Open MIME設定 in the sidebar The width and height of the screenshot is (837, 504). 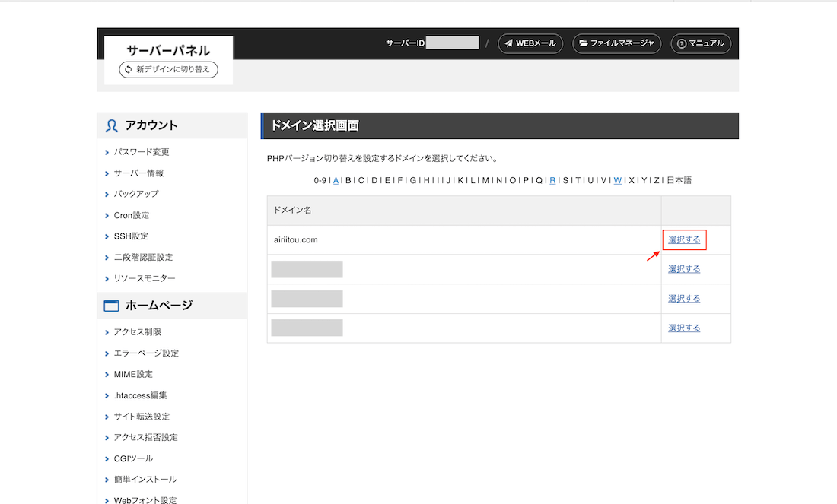(133, 374)
